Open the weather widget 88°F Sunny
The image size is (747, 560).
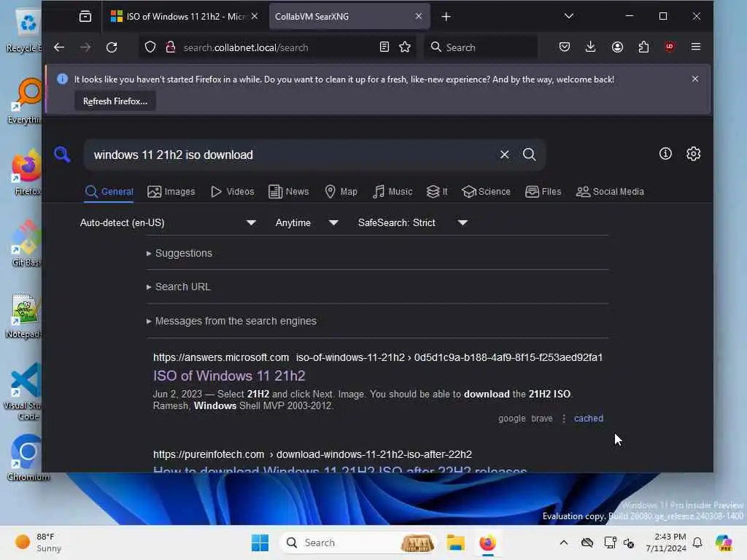[x=38, y=542]
